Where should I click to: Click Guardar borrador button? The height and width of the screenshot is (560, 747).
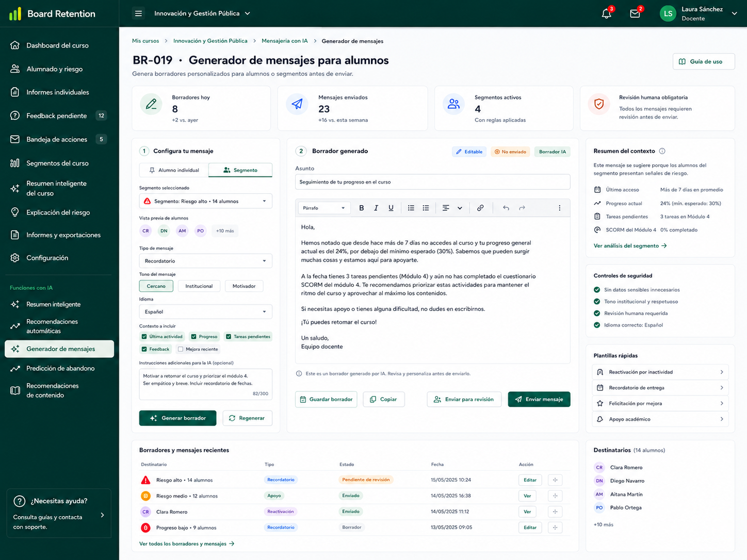(x=326, y=399)
